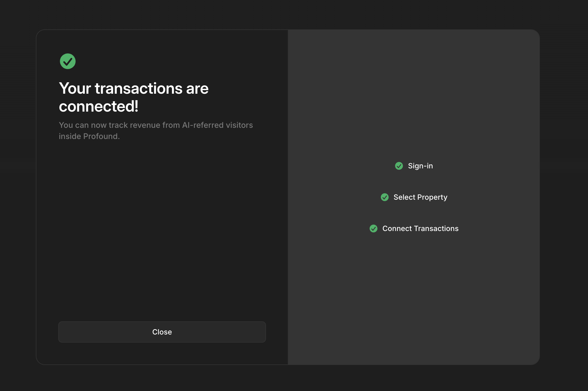588x391 pixels.
Task: Click the Close button
Action: [162, 332]
